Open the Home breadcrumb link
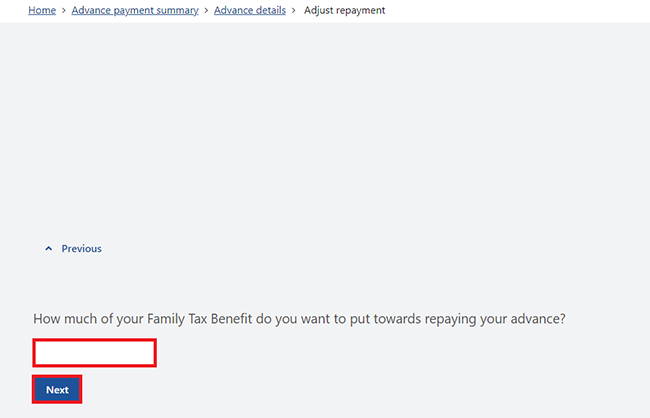Viewport: 650px width, 418px height. [x=42, y=10]
